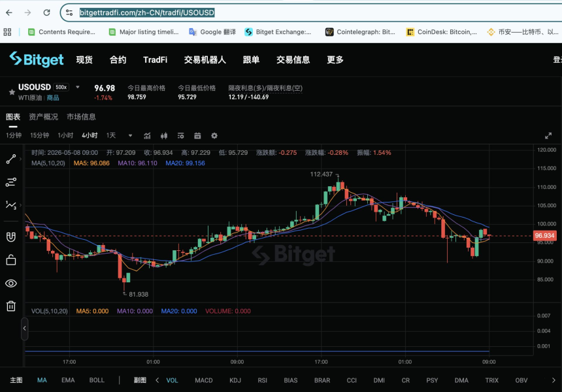The image size is (562, 392).
Task: Toggle the EMA main chart indicator
Action: 68,380
